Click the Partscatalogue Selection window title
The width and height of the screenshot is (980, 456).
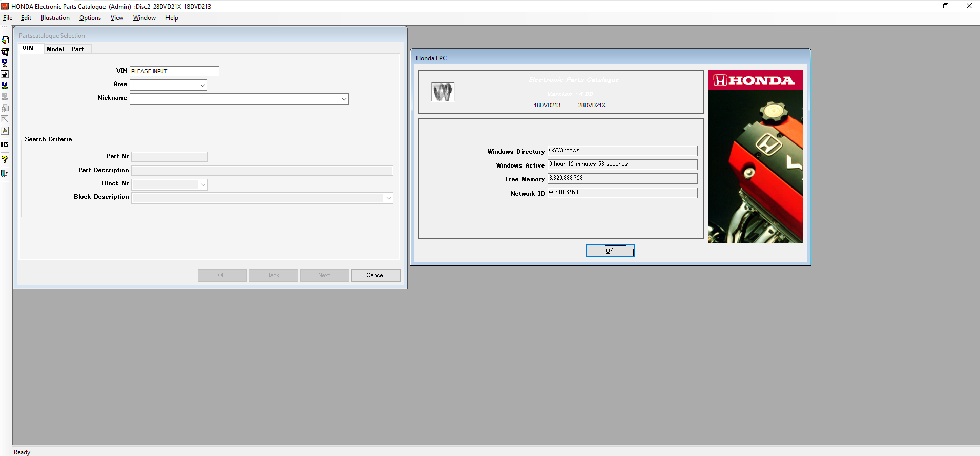(52, 36)
